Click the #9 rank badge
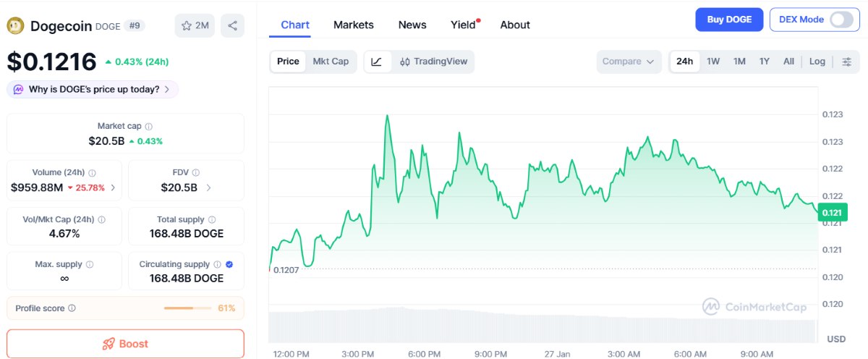Screen dimensions: 868x359 pos(135,26)
